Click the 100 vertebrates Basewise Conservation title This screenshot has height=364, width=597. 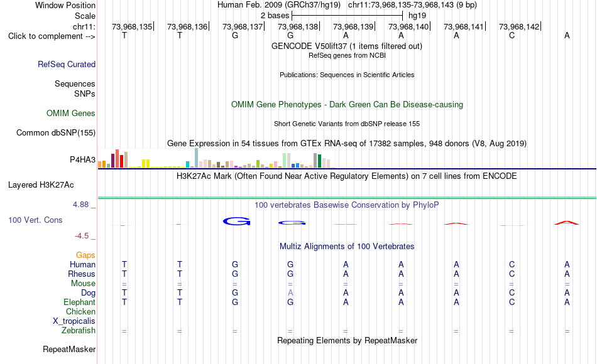click(347, 205)
